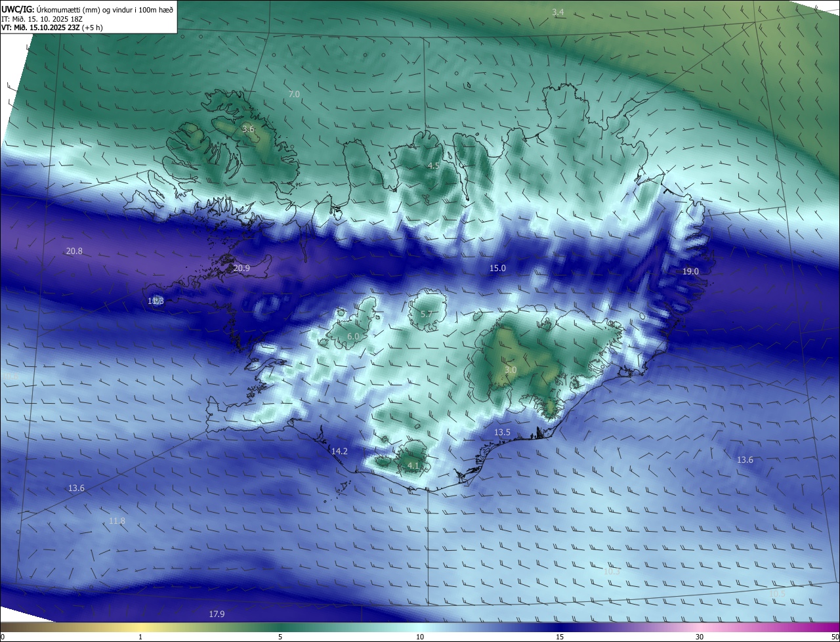The height and width of the screenshot is (642, 840).
Task: Click the 7.0 precipitable water value
Action: [294, 95]
